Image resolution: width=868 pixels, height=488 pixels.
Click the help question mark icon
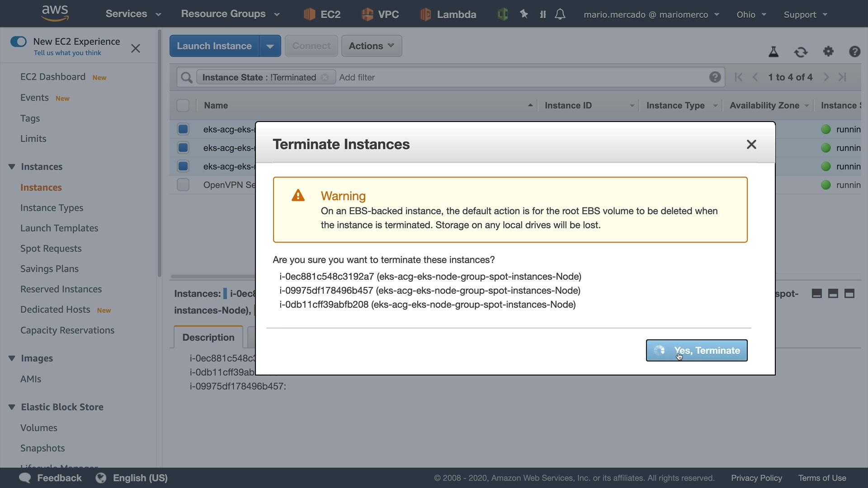(854, 52)
